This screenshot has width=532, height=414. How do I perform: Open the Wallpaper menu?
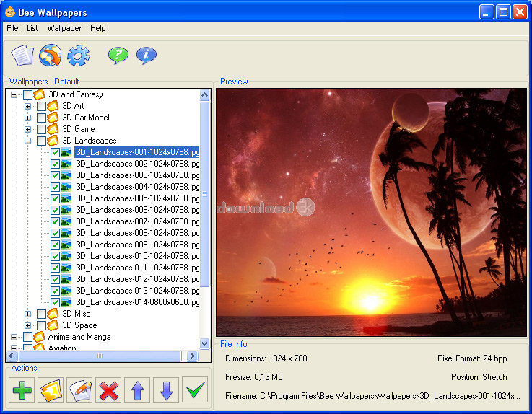coord(64,28)
